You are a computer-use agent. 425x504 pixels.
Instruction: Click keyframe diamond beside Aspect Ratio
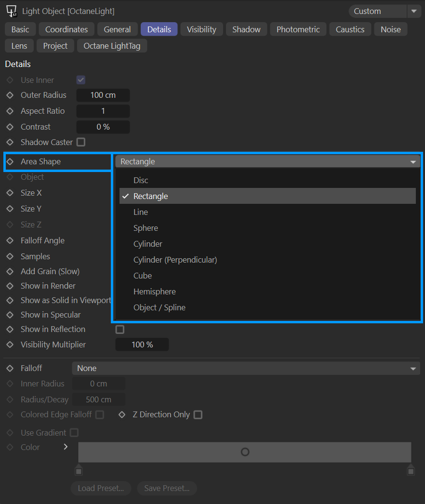pos(10,111)
